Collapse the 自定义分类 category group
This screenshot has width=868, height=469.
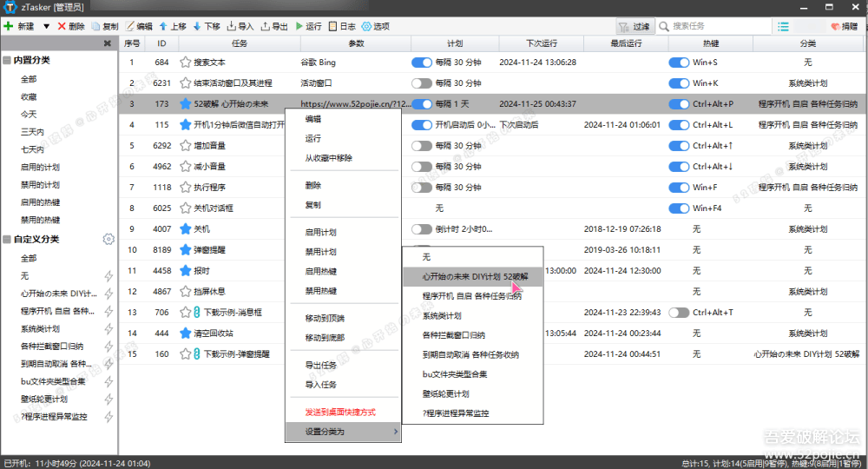pyautogui.click(x=7, y=239)
